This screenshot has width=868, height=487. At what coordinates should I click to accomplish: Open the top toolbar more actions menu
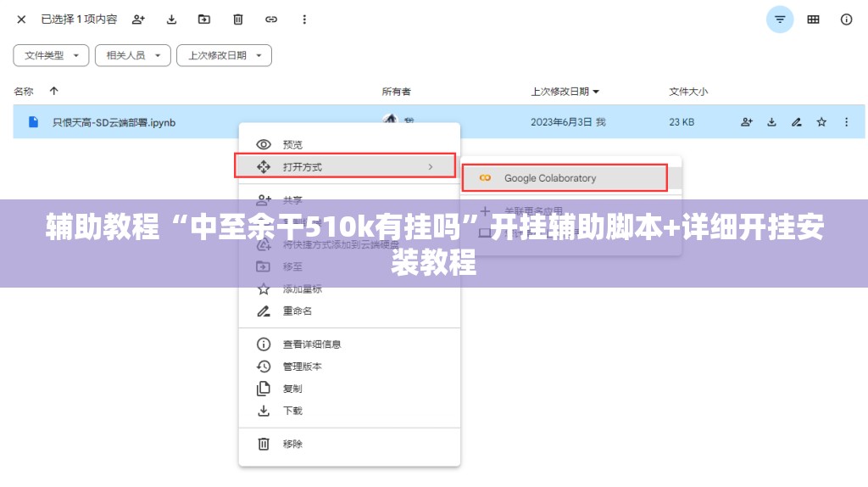304,20
